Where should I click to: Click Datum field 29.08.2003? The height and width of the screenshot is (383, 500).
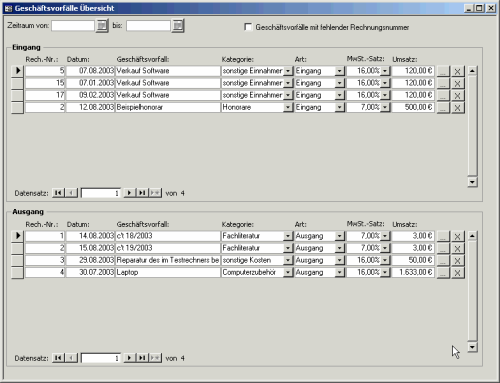[90, 260]
